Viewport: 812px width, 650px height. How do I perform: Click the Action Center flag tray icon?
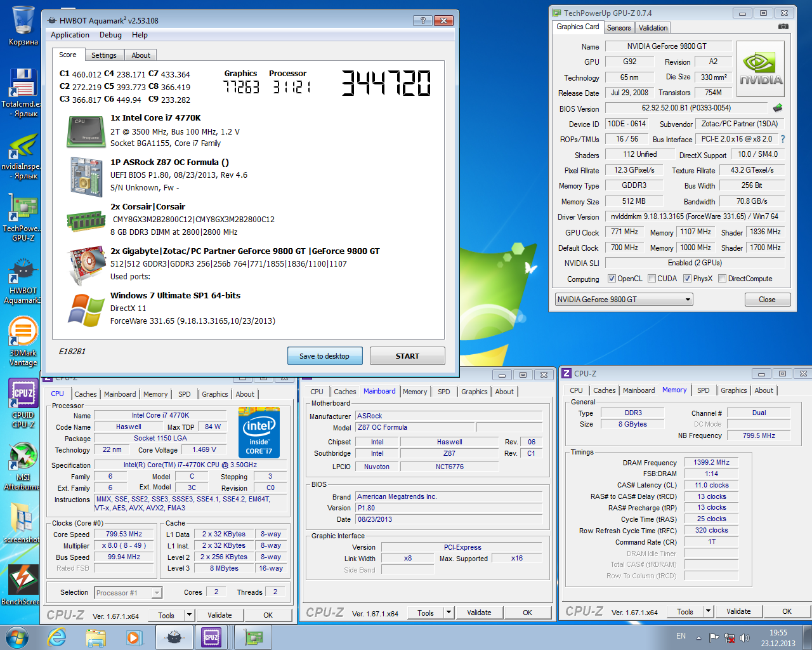click(x=714, y=637)
